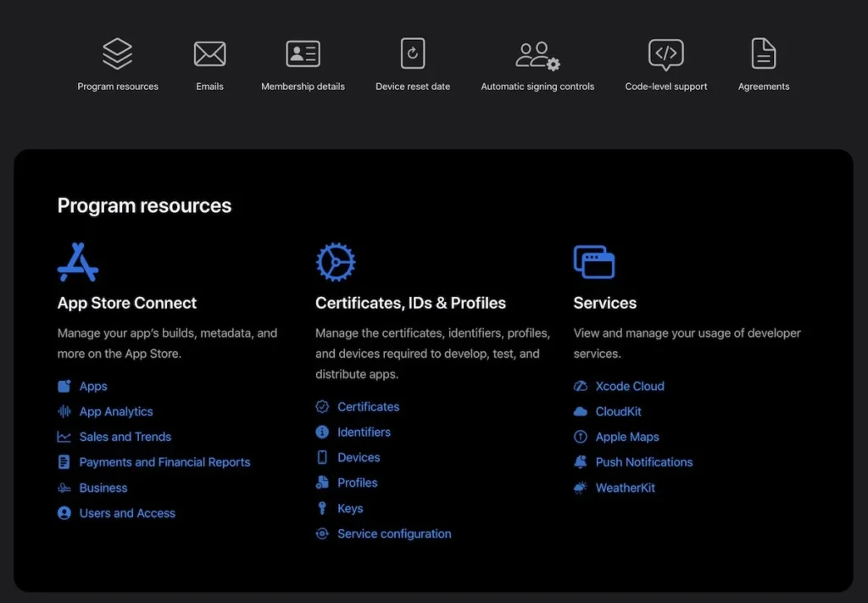Click the Device reset date icon

coord(413,53)
